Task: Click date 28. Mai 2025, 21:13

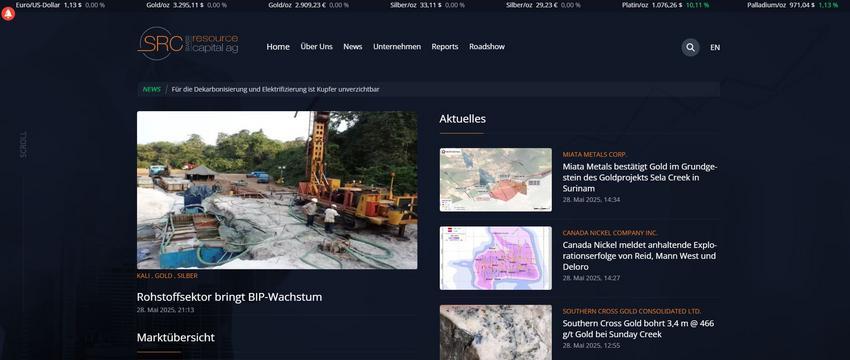Action: 165,310
